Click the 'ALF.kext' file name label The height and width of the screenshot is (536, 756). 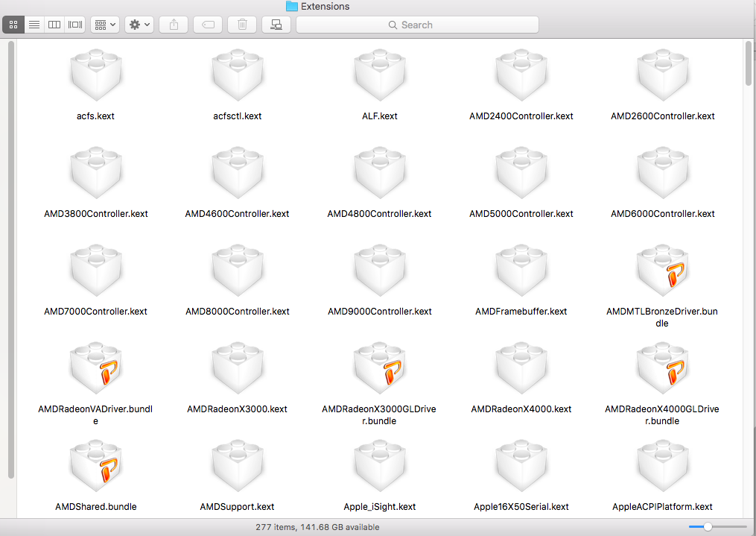click(379, 116)
